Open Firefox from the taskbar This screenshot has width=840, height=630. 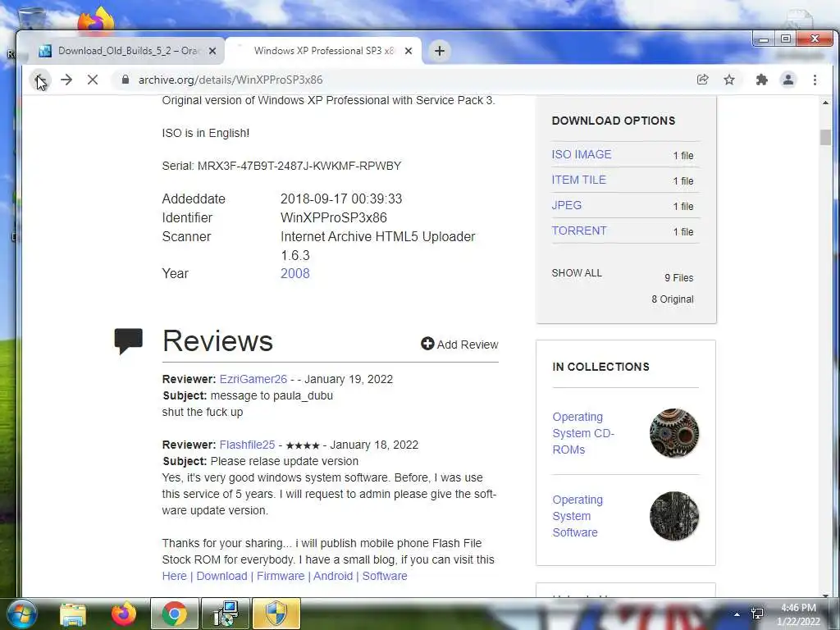pyautogui.click(x=124, y=614)
